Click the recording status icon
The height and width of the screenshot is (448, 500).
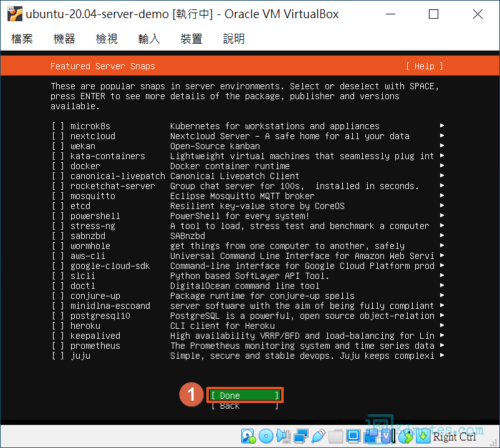tap(370, 436)
